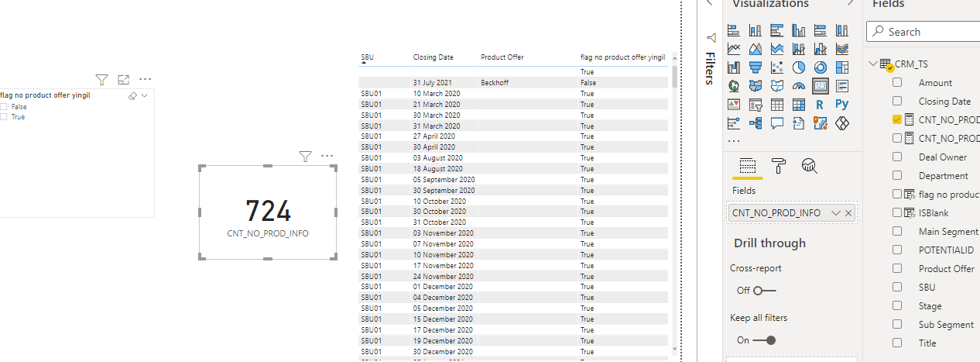980x362 pixels.
Task: Open more visuals via ellipsis under gallery
Action: (x=734, y=140)
